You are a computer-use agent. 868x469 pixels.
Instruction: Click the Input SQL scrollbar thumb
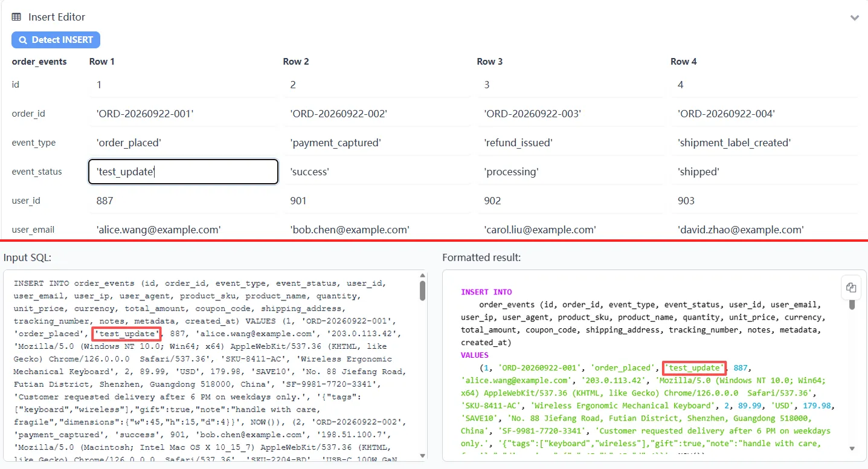click(x=423, y=291)
